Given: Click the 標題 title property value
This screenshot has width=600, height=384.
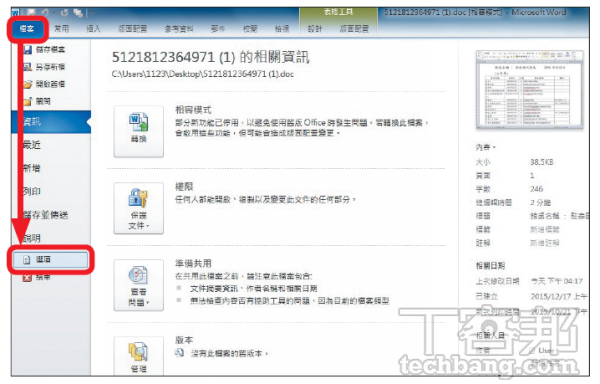Looking at the screenshot, I should pos(559,216).
